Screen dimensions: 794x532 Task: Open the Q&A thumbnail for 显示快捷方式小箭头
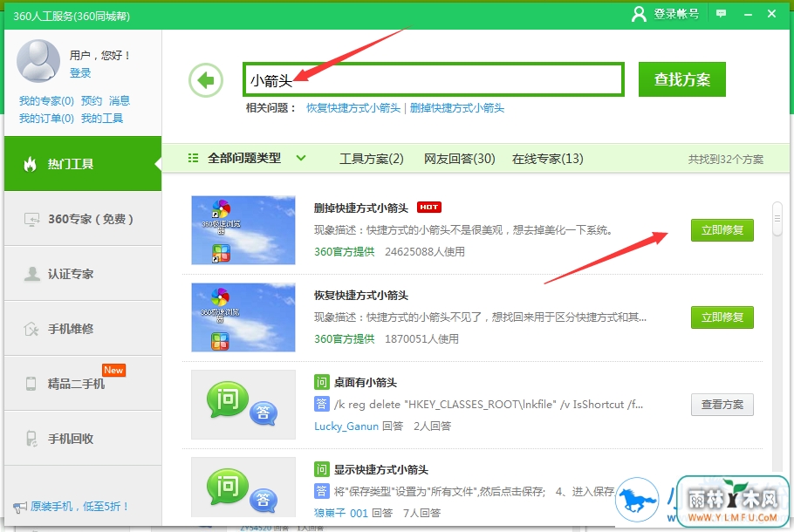pos(243,487)
